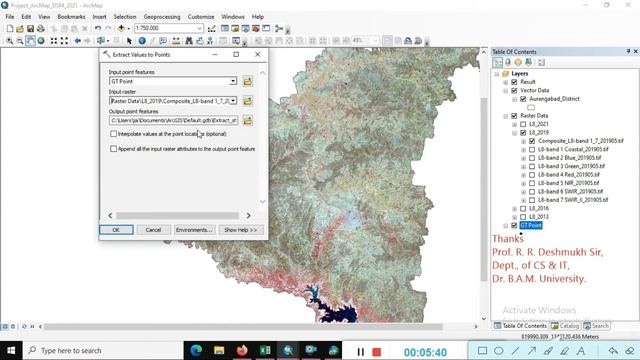Go back to previous extent

pyautogui.click(x=78, y=41)
